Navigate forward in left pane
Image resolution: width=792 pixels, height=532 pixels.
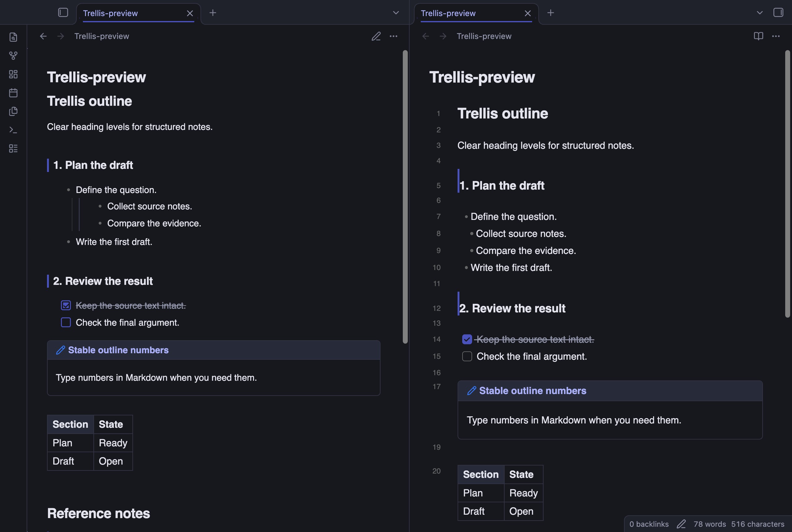click(61, 36)
